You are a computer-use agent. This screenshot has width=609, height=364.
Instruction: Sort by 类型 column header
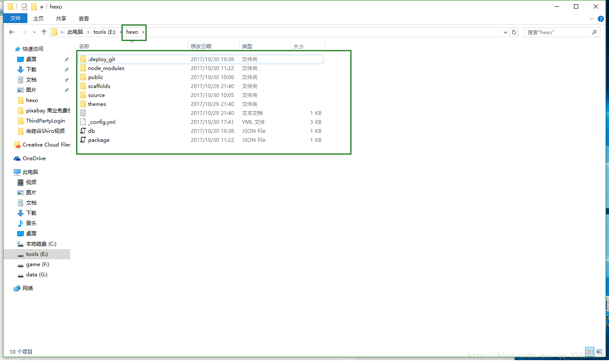[x=265, y=46]
